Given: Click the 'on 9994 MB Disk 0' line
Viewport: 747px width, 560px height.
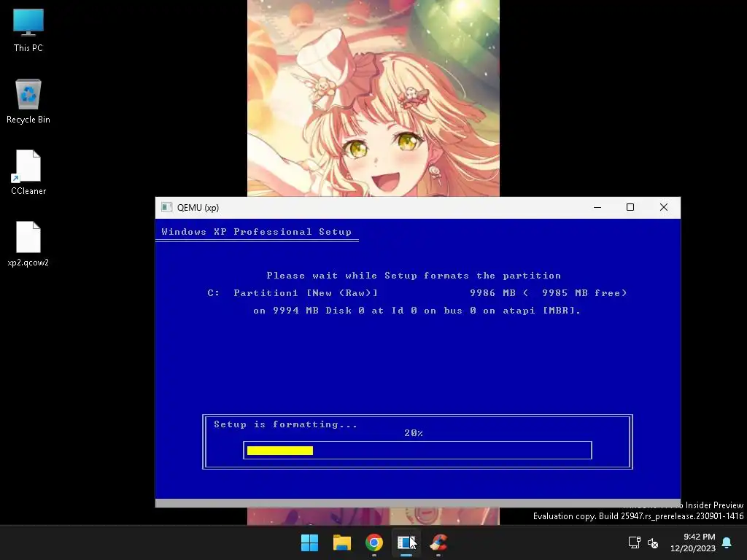Looking at the screenshot, I should 417,311.
